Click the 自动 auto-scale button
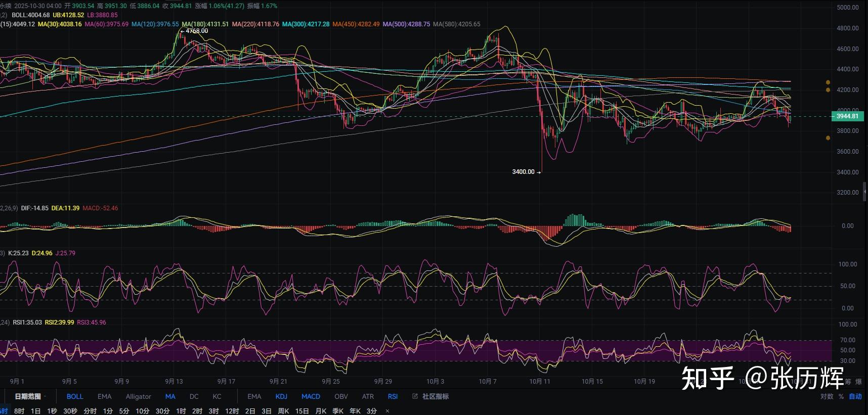This screenshot has height=415, width=868. [x=855, y=396]
